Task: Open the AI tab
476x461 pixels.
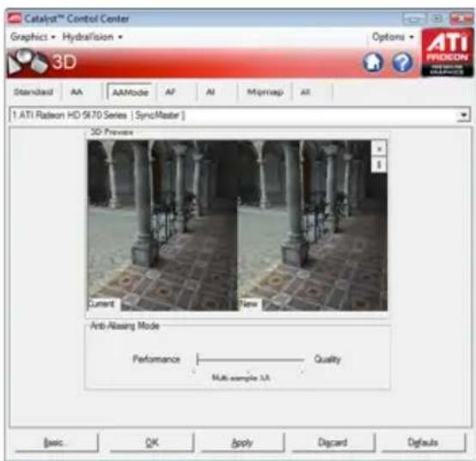Action: (211, 92)
